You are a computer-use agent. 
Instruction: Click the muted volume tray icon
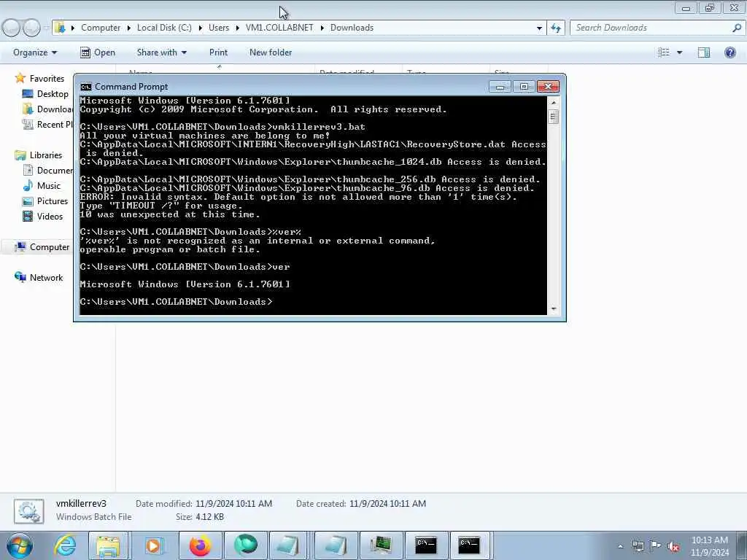[x=673, y=546]
